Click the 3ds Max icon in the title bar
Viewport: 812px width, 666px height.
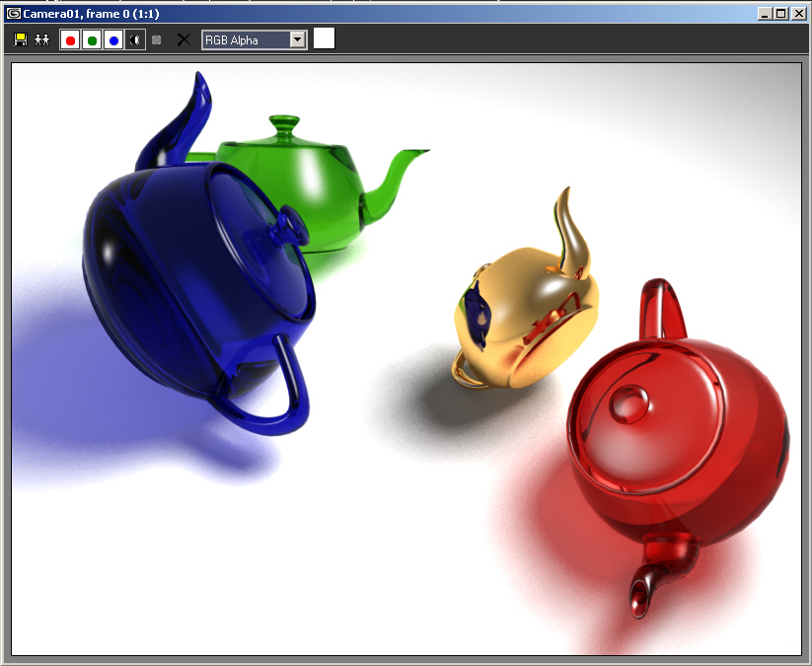[x=14, y=14]
